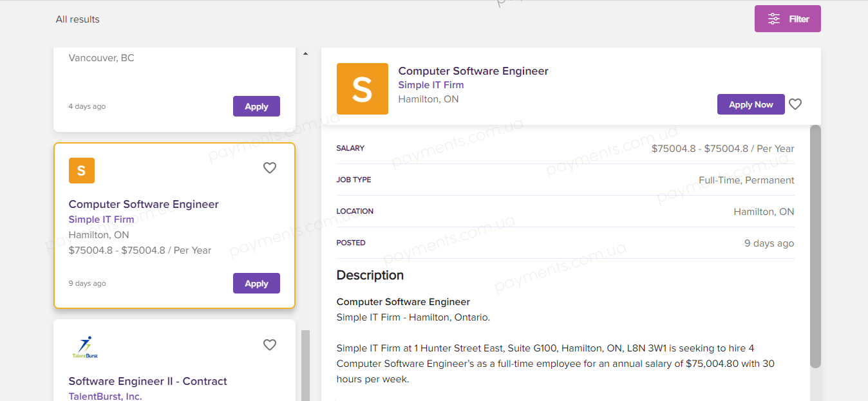868x401 pixels.
Task: Click the job details vertical scrollbar
Action: 815,247
